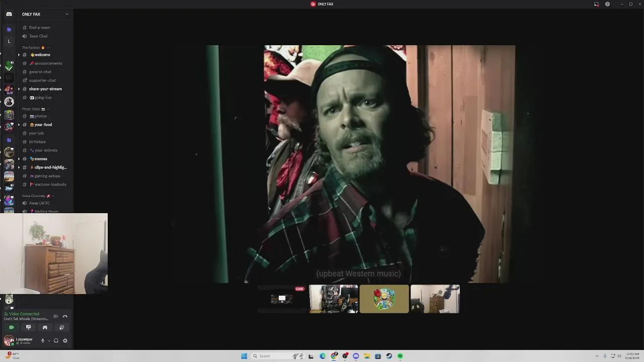
Task: Join the Away (AFK) voice channel
Action: 44,203
